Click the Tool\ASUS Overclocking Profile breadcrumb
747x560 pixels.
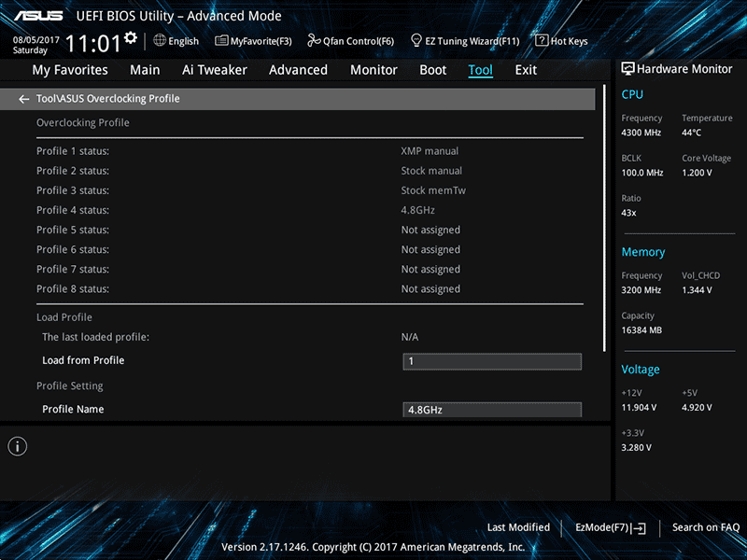[x=108, y=99]
